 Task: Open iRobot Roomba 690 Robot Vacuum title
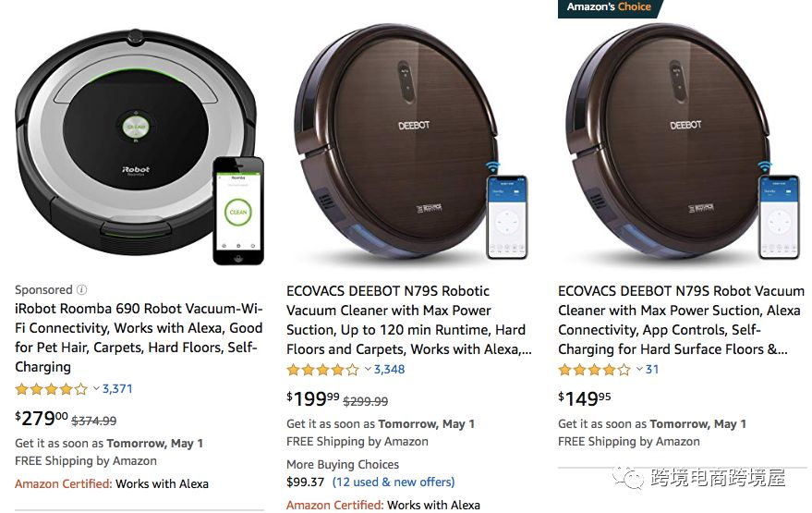139,337
